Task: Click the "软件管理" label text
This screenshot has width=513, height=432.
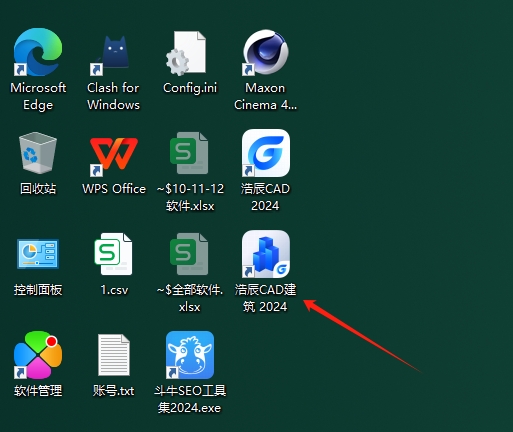Action: point(38,391)
